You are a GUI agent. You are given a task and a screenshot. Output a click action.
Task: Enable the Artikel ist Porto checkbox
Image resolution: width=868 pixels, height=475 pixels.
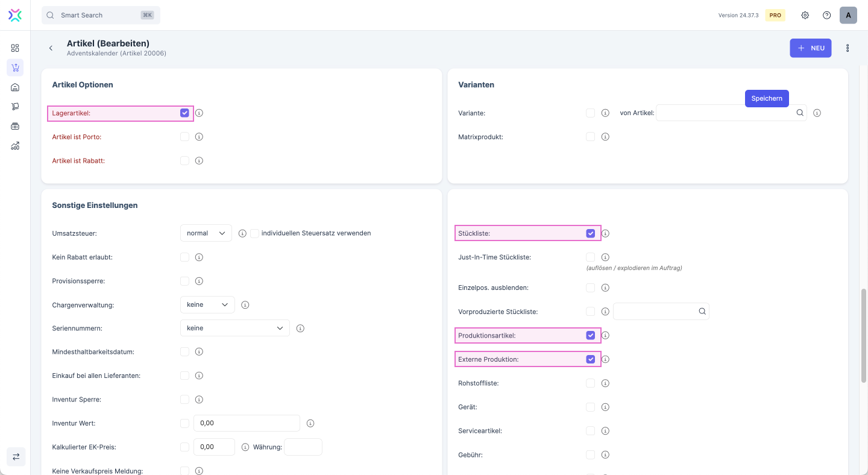click(x=184, y=137)
